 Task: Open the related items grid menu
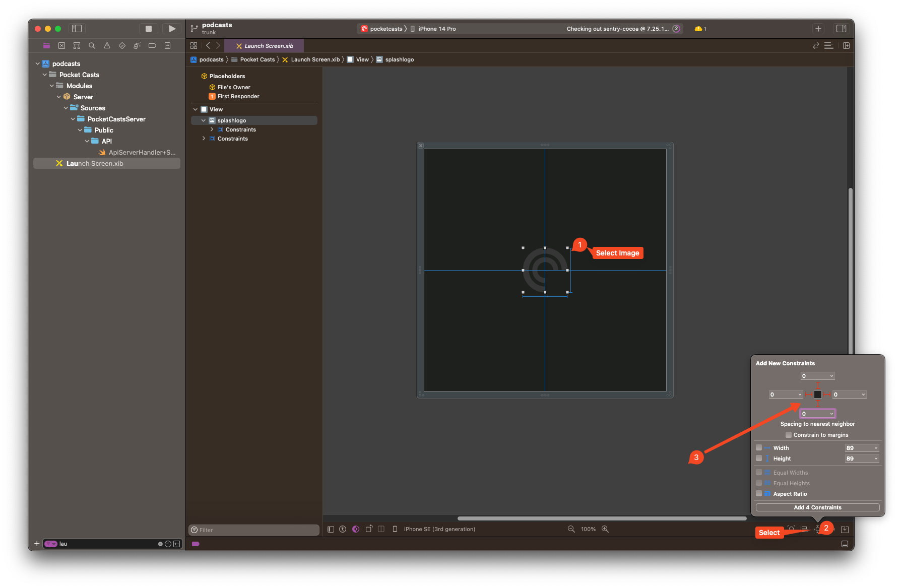click(193, 46)
